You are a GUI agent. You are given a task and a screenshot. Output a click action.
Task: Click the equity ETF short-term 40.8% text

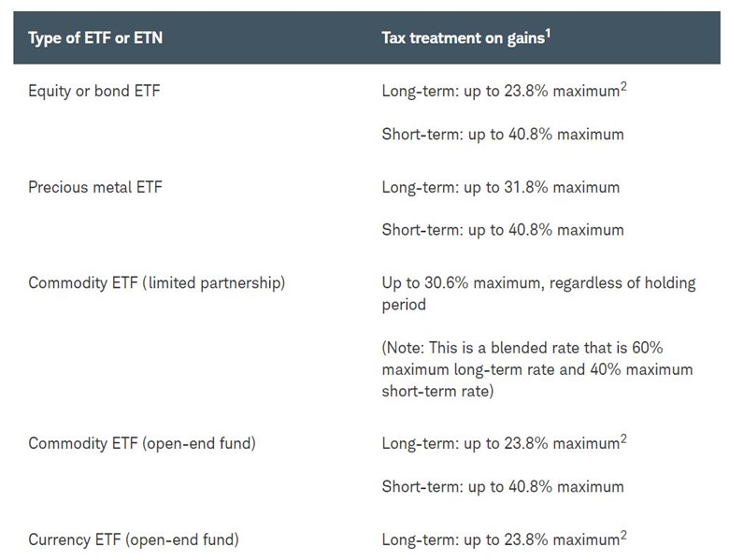click(x=502, y=135)
